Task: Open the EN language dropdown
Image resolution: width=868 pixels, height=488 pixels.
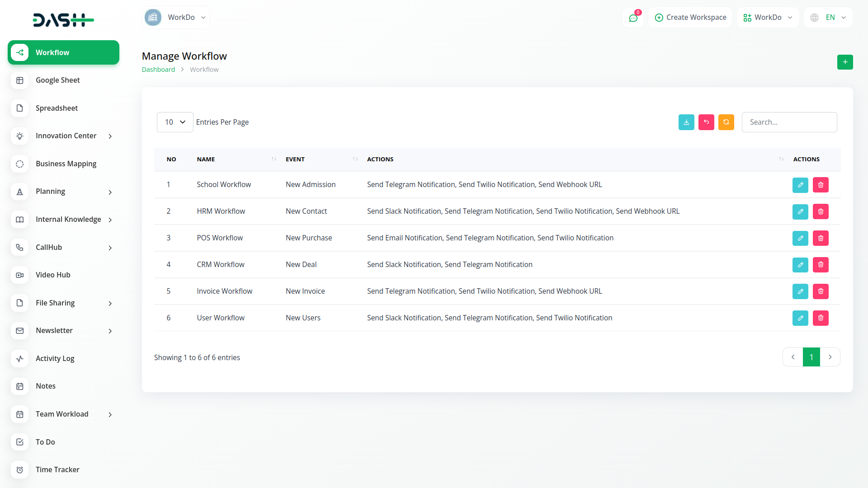Action: coord(828,18)
